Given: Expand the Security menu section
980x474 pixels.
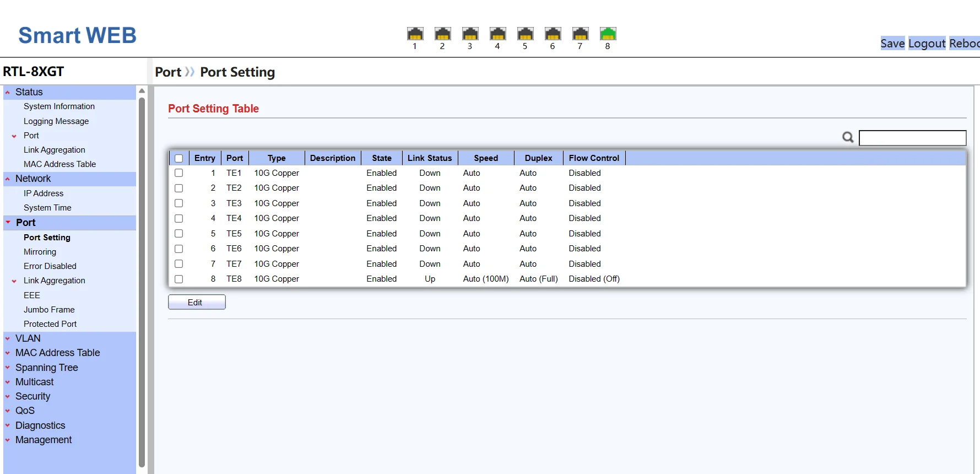Looking at the screenshot, I should tap(33, 396).
